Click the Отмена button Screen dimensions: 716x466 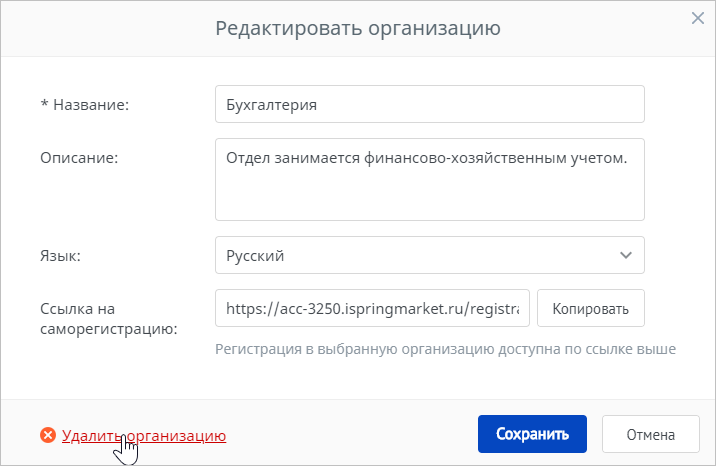pyautogui.click(x=651, y=434)
